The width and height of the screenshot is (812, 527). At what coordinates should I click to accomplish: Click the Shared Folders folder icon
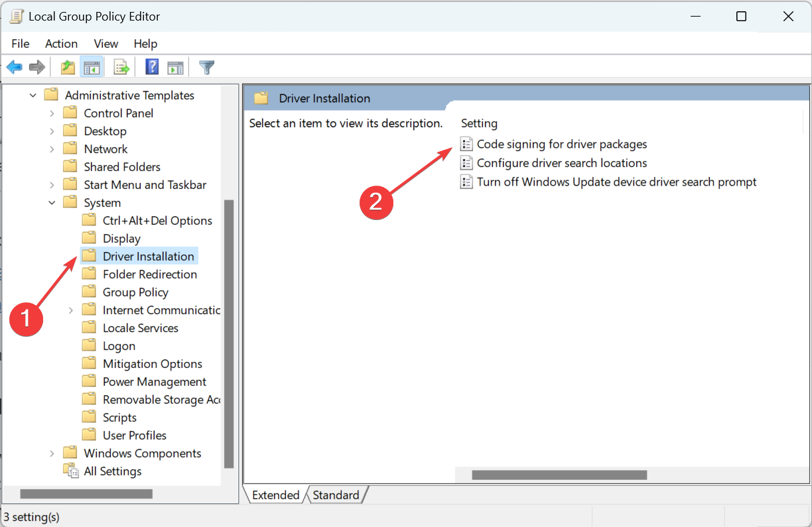(70, 166)
